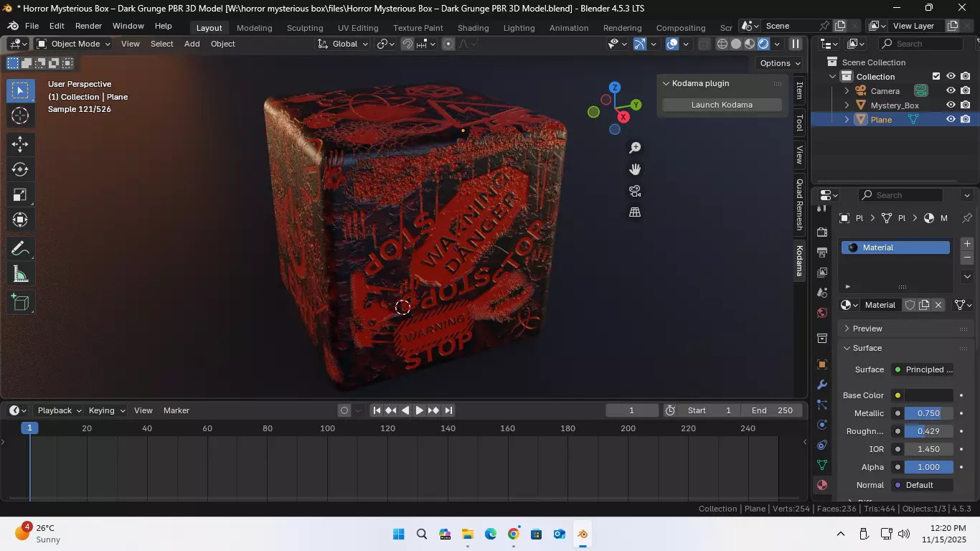Open the Global orientation dropdown
980x551 pixels.
tap(343, 44)
